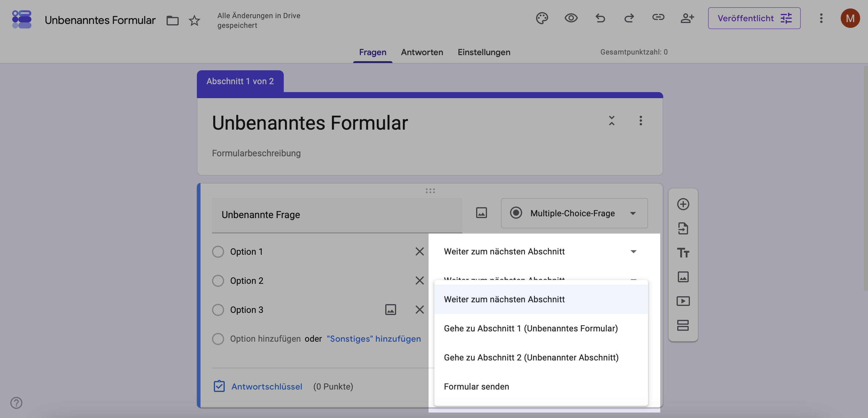Viewport: 868px width, 418px height.
Task: Redo the last change
Action: [629, 18]
